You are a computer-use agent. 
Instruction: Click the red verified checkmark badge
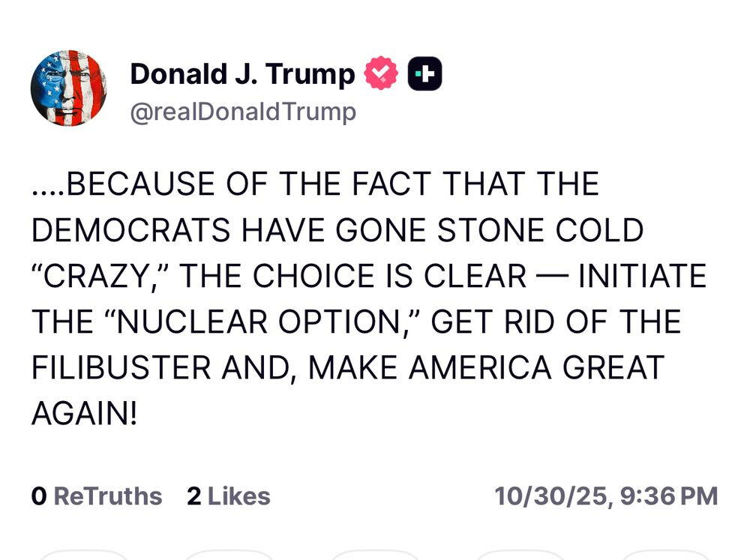click(381, 74)
